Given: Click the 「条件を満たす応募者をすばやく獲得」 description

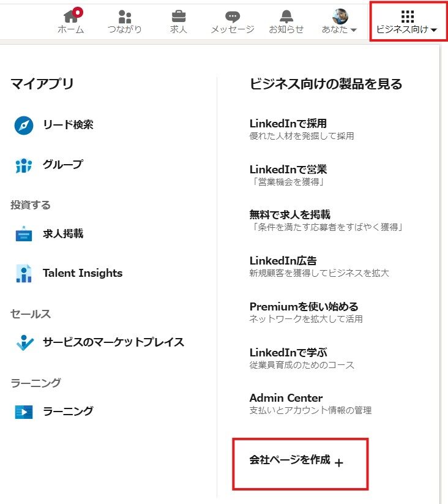Looking at the screenshot, I should (327, 228).
